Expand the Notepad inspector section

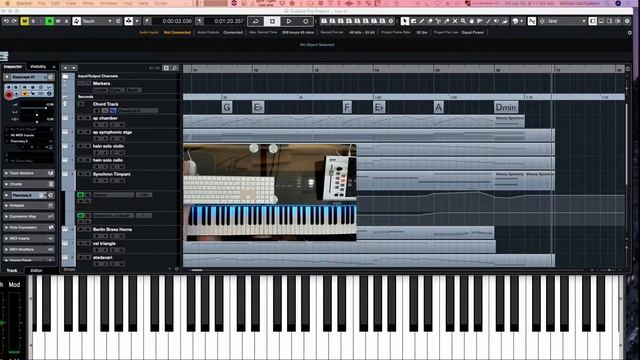click(29, 206)
